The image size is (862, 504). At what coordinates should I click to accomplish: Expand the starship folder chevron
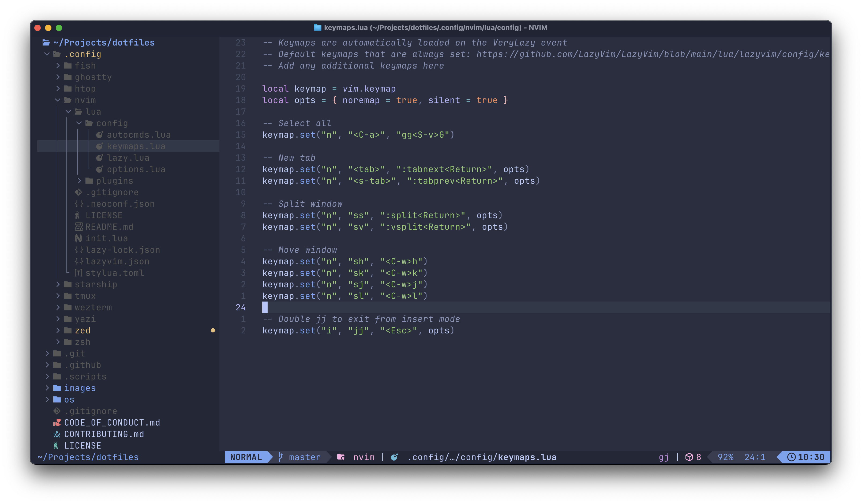(x=58, y=284)
